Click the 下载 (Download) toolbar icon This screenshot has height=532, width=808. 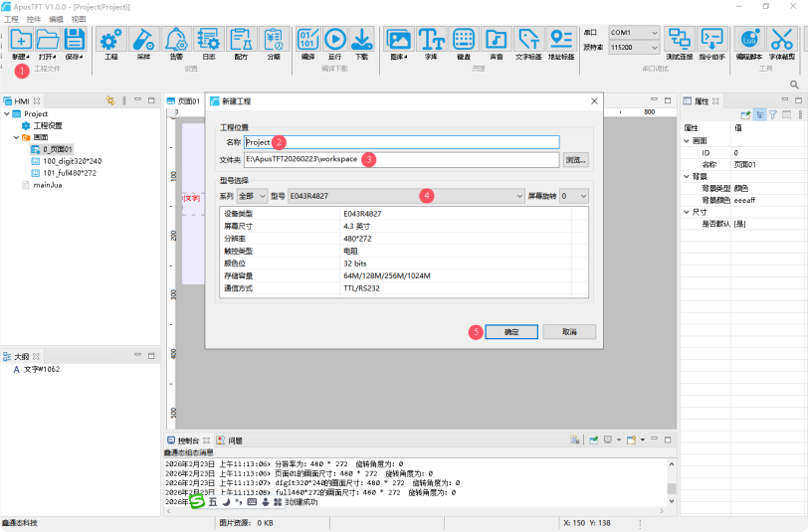(362, 40)
